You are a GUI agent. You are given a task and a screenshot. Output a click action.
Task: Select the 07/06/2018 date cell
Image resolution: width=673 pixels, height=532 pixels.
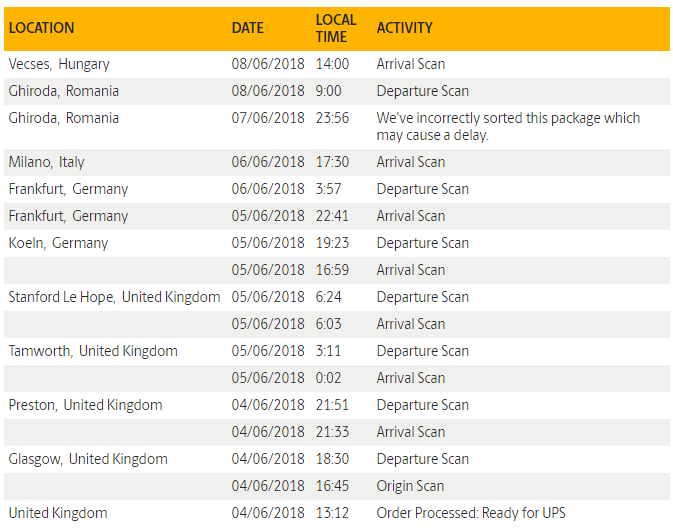[268, 118]
